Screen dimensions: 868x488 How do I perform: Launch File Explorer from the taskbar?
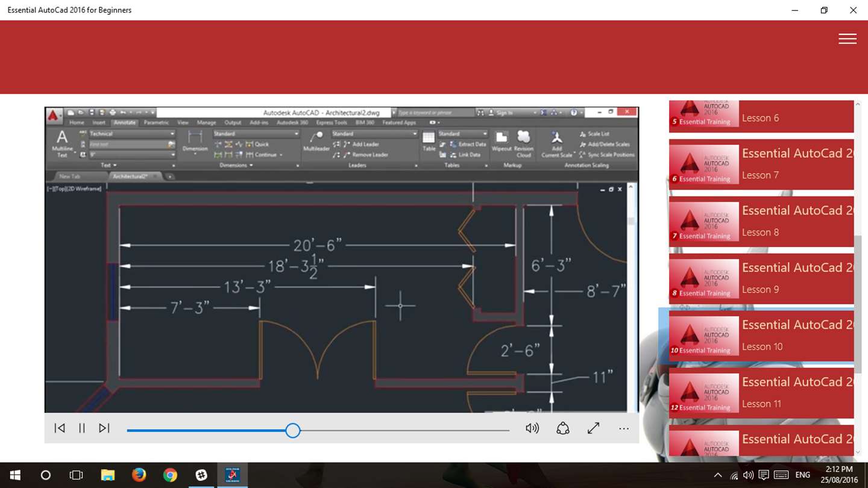pyautogui.click(x=107, y=475)
